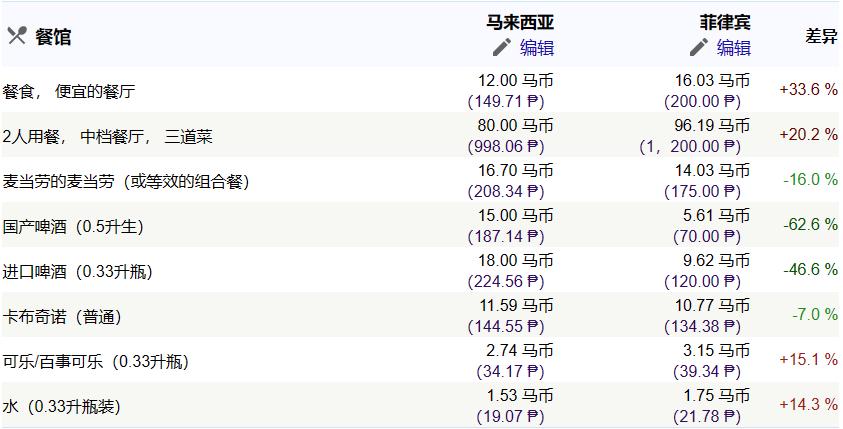Viewport: 843px width, 429px height.
Task: Click the -16.0 % difference value
Action: coord(811,180)
